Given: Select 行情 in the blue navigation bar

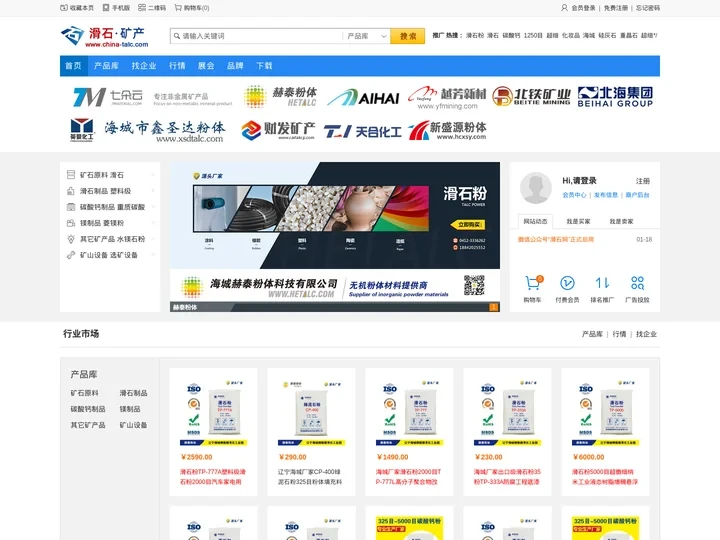Looking at the screenshot, I should coord(177,66).
